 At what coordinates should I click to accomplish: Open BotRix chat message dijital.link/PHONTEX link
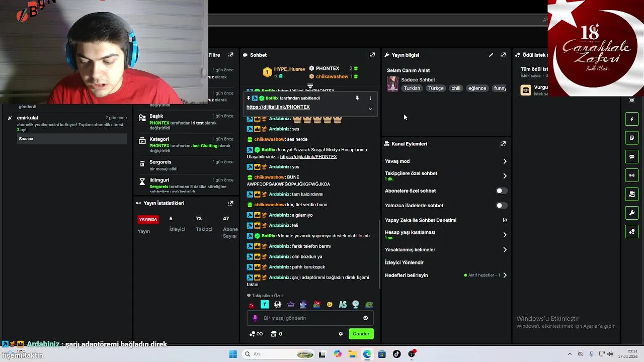(308, 157)
